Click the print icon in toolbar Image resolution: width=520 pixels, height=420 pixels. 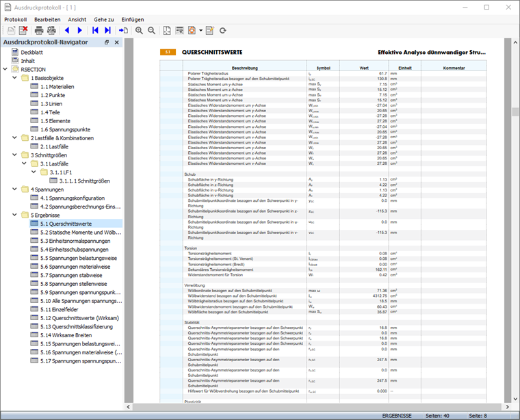point(39,31)
